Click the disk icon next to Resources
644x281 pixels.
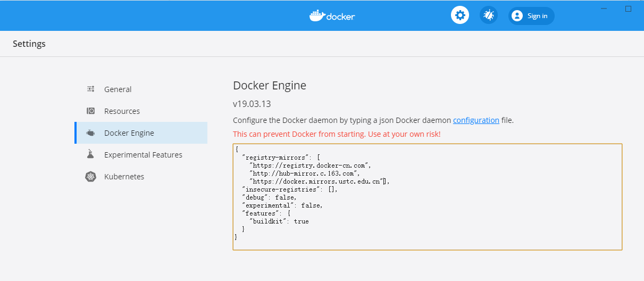point(91,111)
